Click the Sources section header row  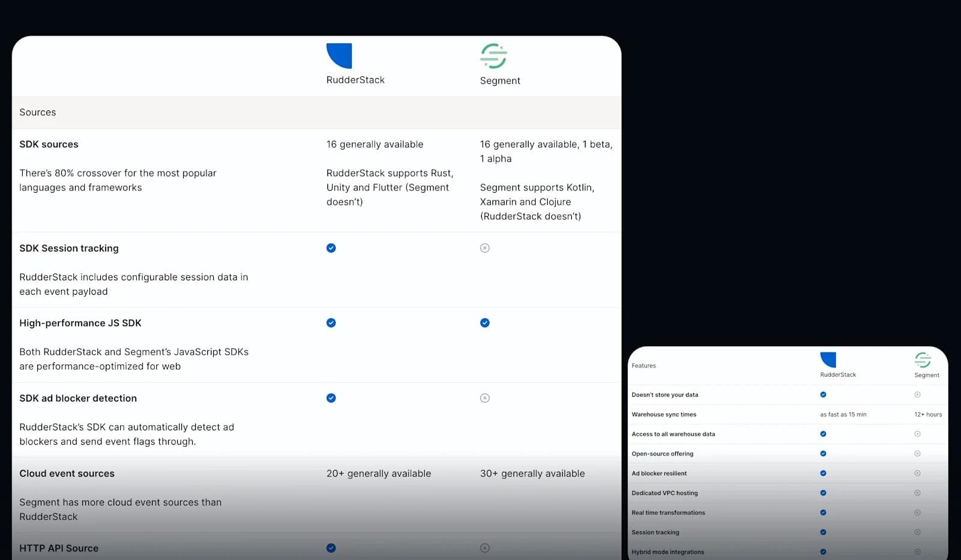click(x=37, y=112)
